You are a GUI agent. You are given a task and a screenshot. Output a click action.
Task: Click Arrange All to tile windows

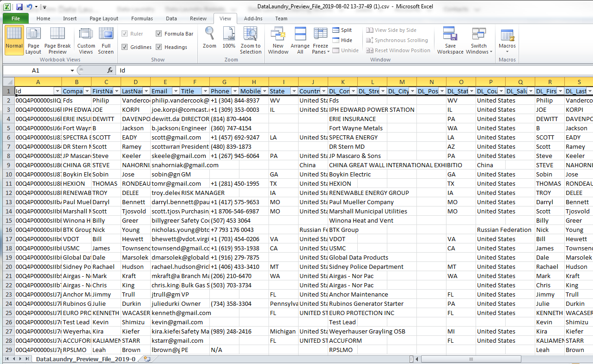coord(300,40)
